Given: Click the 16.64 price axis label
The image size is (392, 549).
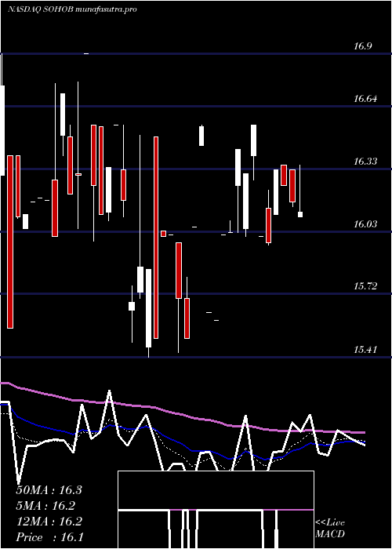Looking at the screenshot, I should point(365,99).
